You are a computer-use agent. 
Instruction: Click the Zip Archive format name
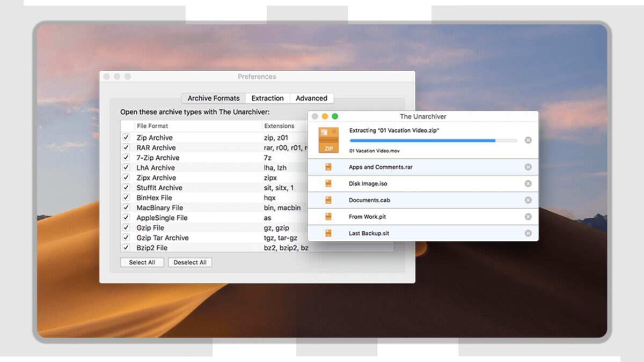(155, 137)
